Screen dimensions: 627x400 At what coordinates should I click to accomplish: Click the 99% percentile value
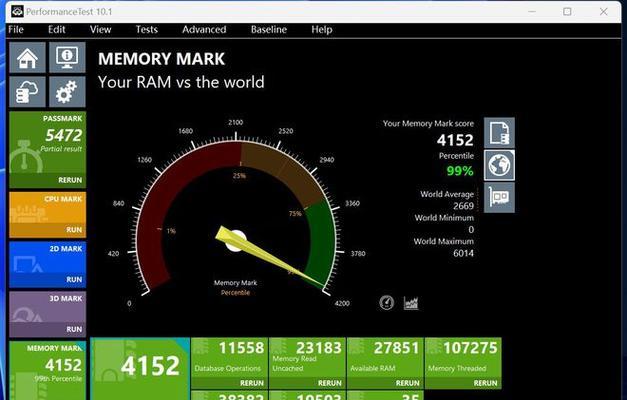coord(460,171)
